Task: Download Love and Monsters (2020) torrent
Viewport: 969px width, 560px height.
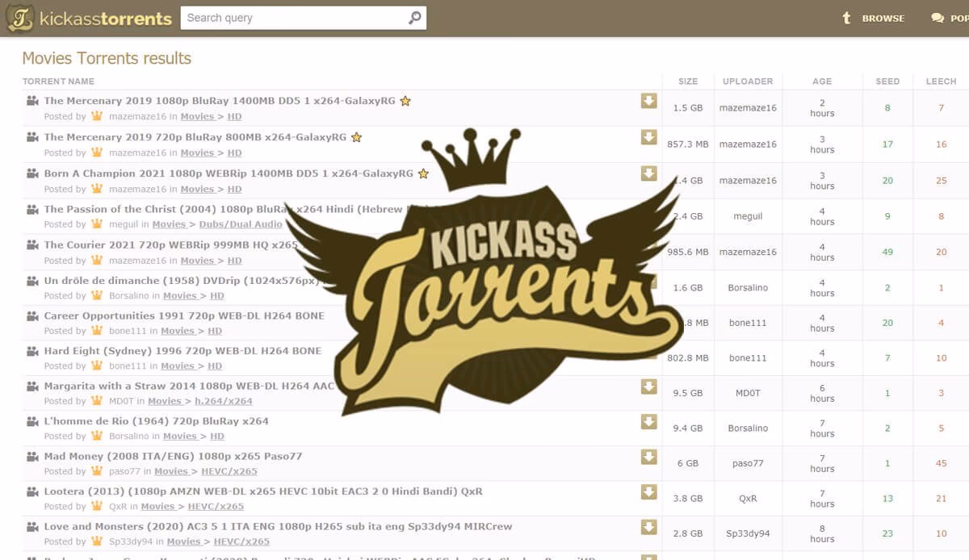Action: point(648,527)
